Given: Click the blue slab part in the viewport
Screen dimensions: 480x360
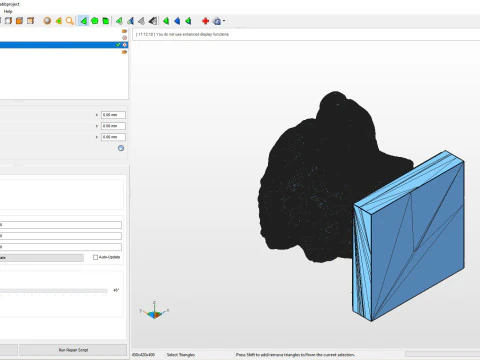Looking at the screenshot, I should (x=408, y=236).
